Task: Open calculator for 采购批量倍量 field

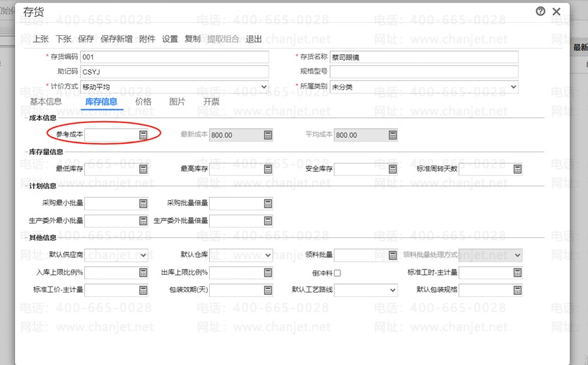Action: point(268,203)
